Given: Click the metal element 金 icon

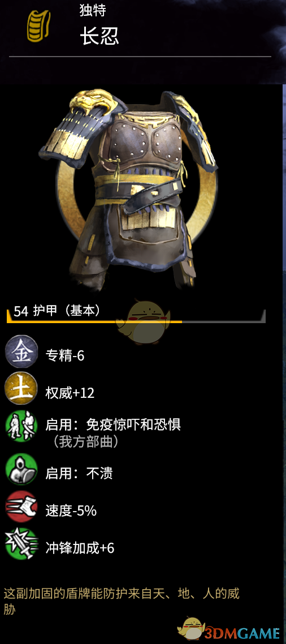Looking at the screenshot, I should [21, 352].
